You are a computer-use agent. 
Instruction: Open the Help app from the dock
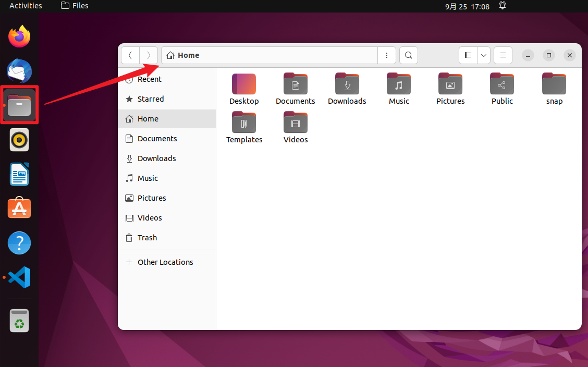(x=19, y=243)
